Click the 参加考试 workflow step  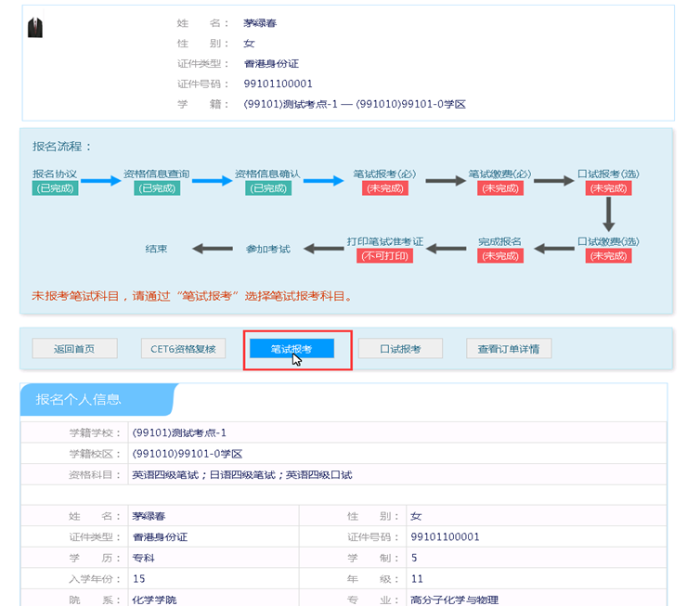(268, 249)
